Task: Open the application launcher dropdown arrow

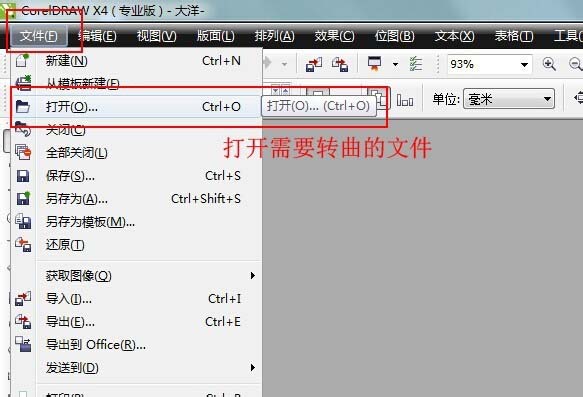Action: tap(396, 64)
